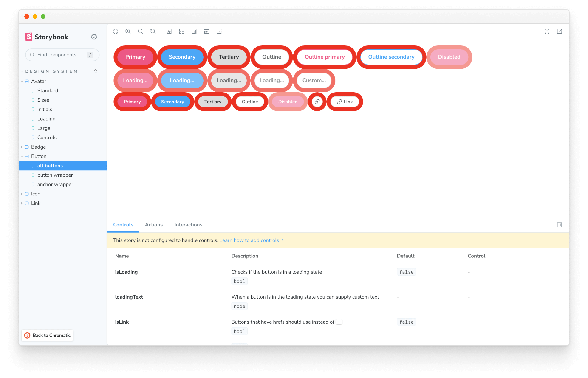
Task: Select the Controls tab
Action: click(123, 225)
